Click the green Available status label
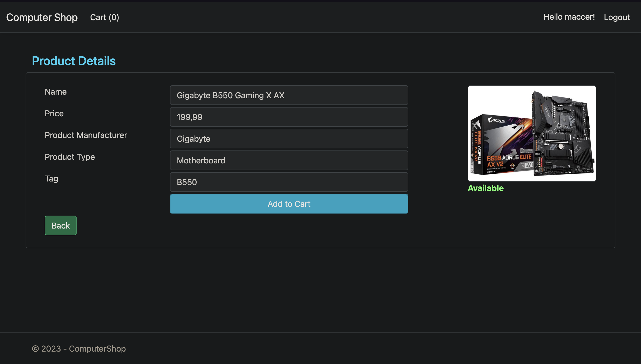This screenshot has height=364, width=641. pyautogui.click(x=486, y=188)
